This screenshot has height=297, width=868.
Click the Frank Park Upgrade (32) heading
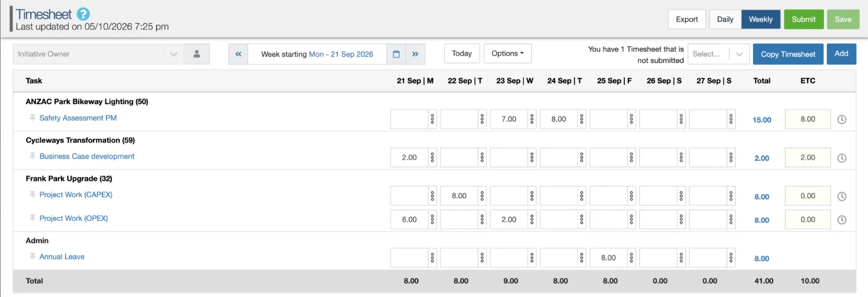(69, 178)
